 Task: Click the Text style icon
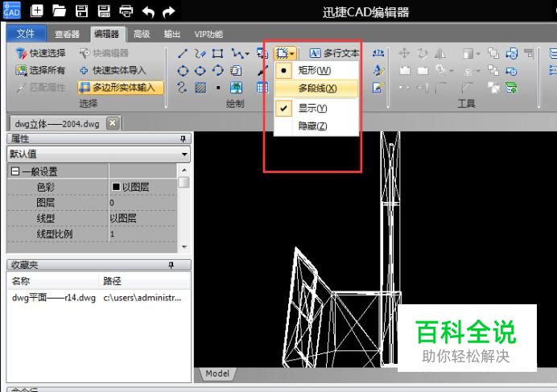click(x=378, y=70)
